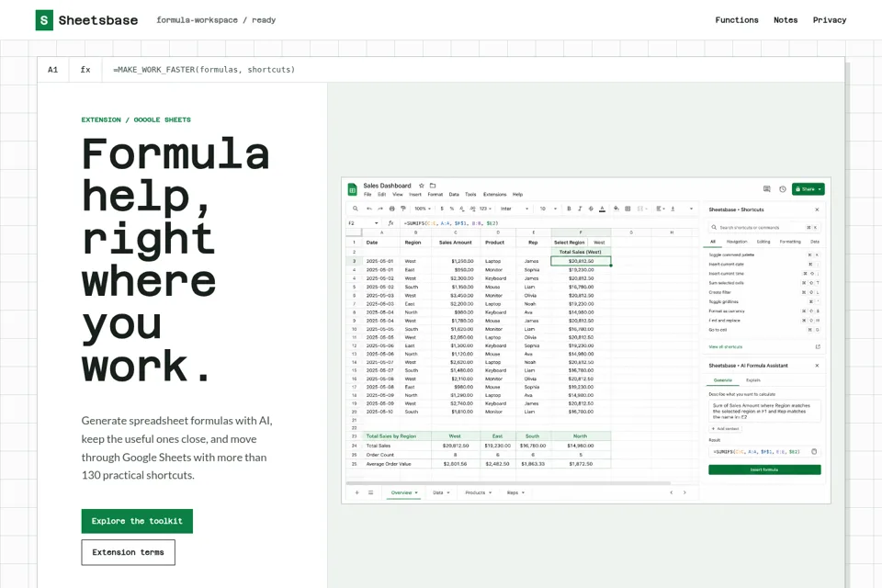Click the borders icon

coord(628,209)
